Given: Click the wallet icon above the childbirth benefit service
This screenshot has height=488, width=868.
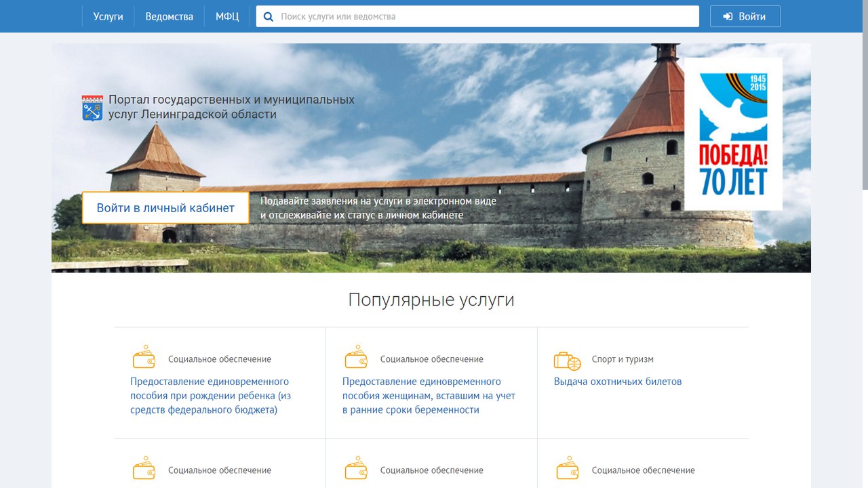Looking at the screenshot, I should point(144,358).
